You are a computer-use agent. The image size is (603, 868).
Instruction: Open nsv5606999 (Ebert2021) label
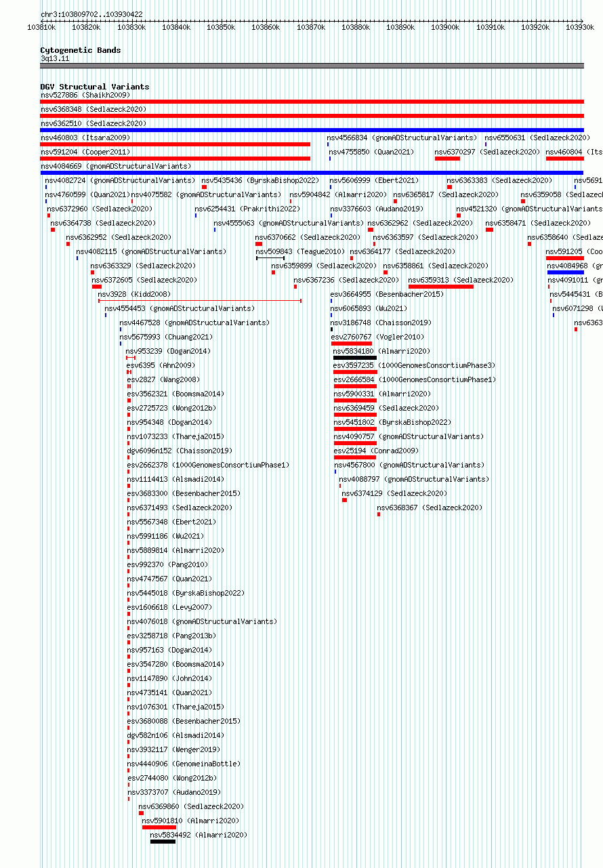click(374, 180)
